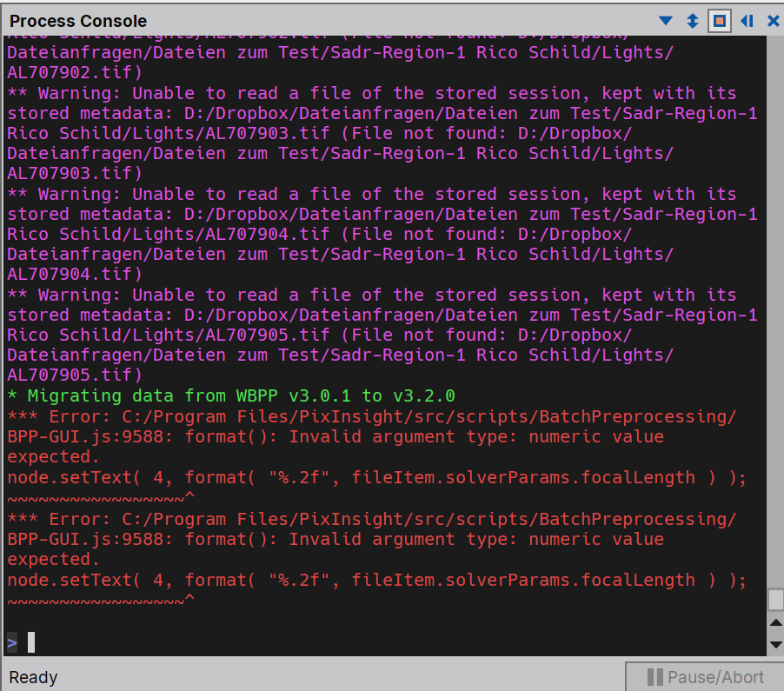Open the Process Console dropdown triangle menu
Viewport: 784px width, 691px height.
click(x=666, y=21)
